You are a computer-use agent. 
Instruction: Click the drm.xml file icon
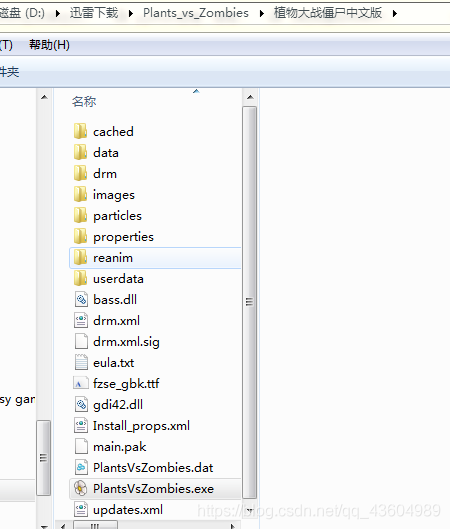81,321
